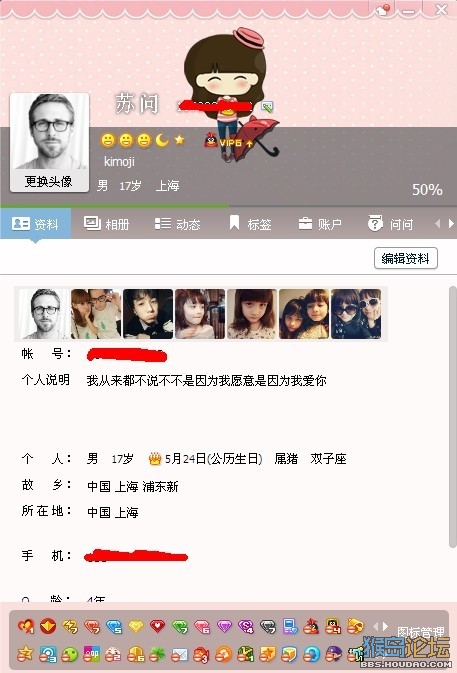Click the envelope mail badge icon
Image resolution: width=457 pixels, height=673 pixels.
[179, 655]
